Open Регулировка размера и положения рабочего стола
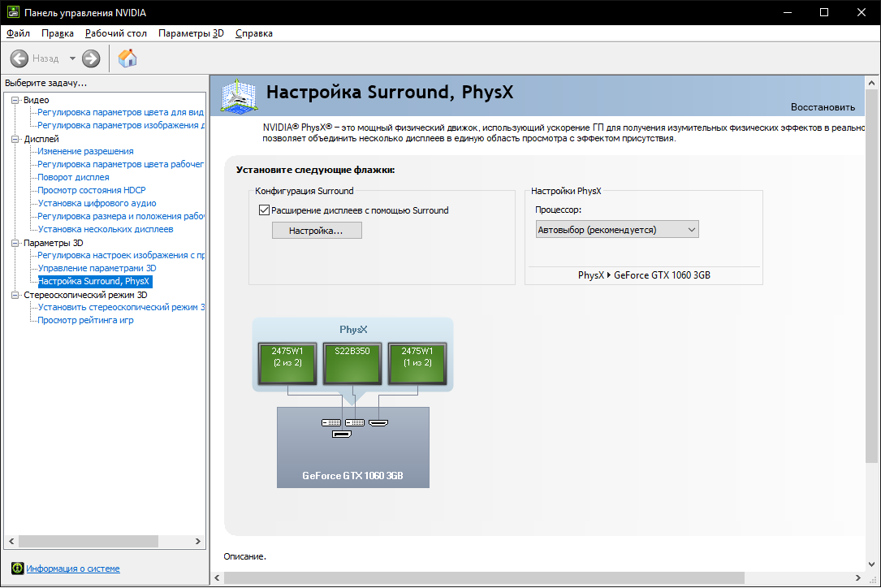 click(121, 216)
